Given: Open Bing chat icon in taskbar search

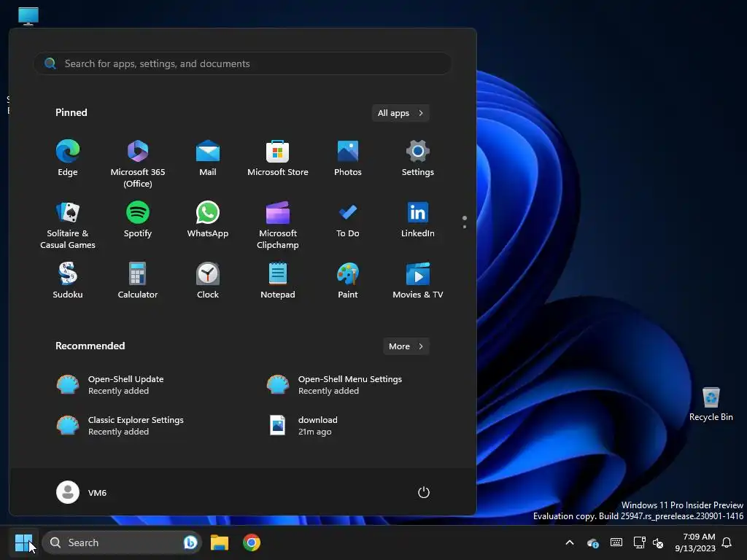Looking at the screenshot, I should point(190,542).
